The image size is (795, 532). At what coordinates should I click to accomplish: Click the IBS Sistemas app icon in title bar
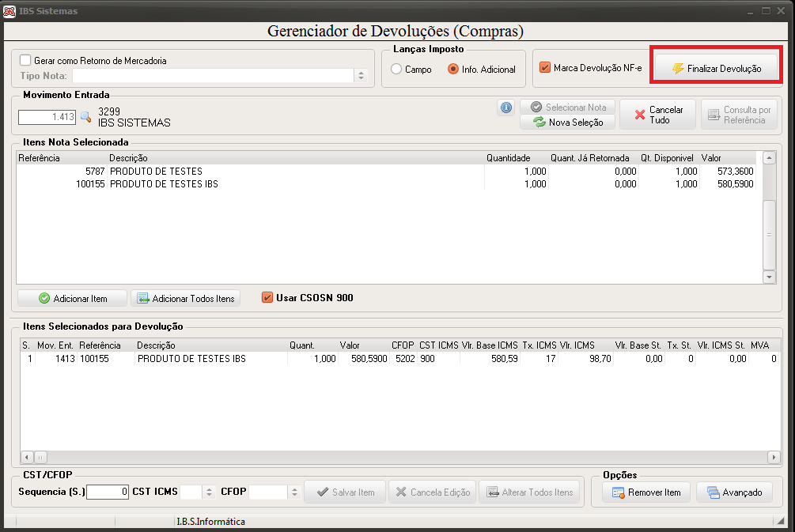coord(9,10)
